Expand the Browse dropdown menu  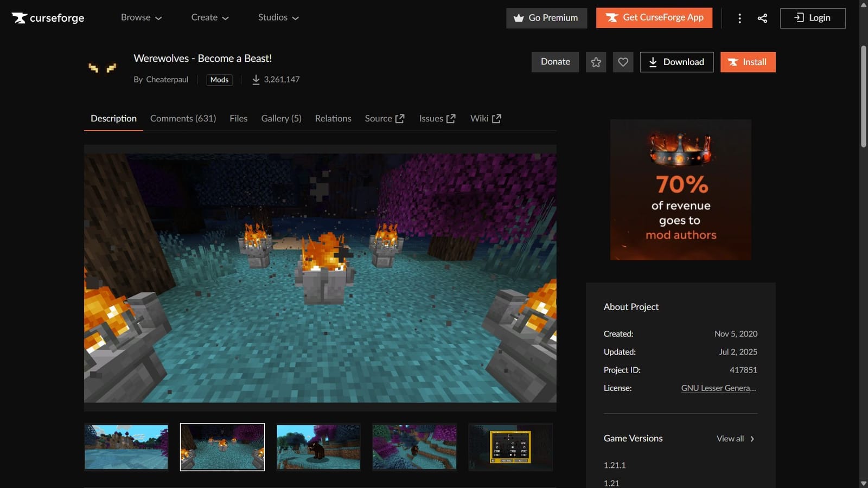(x=141, y=17)
